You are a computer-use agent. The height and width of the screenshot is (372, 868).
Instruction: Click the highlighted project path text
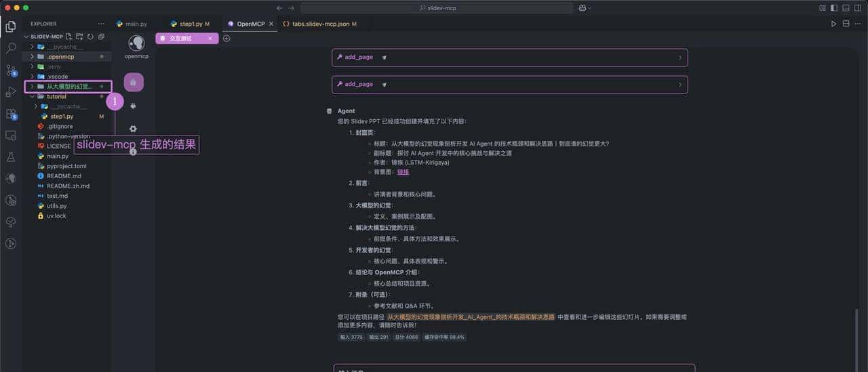[471, 316]
